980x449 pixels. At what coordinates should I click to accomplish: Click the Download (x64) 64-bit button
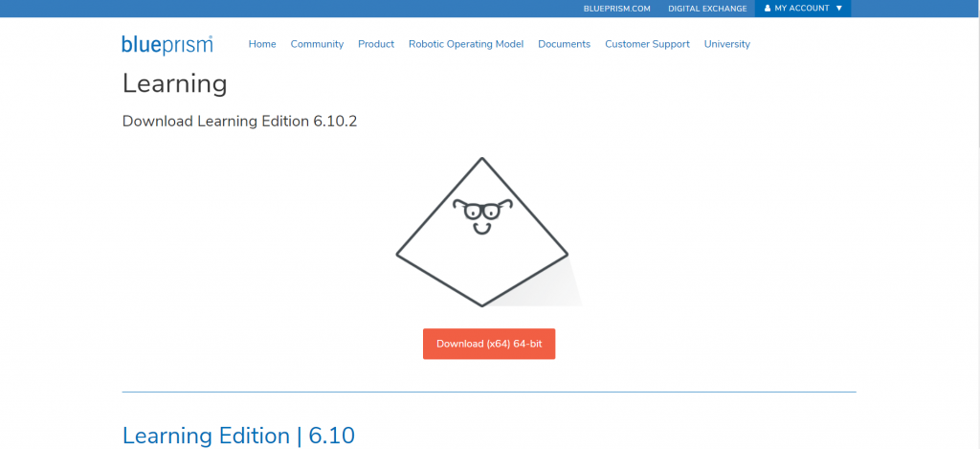[x=489, y=344]
